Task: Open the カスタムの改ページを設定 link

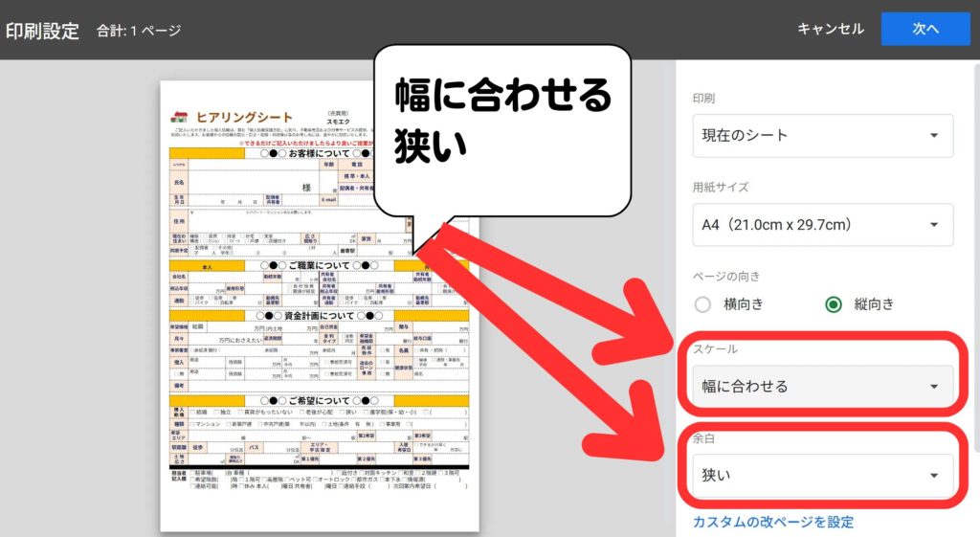Action: click(772, 522)
